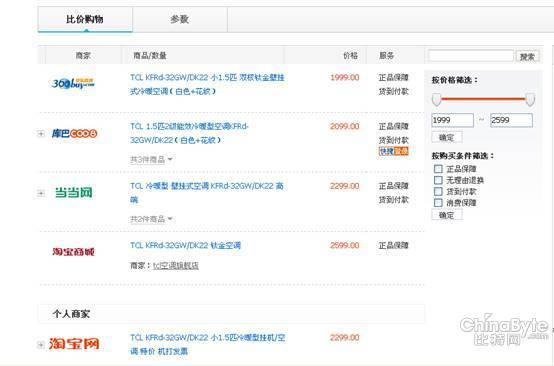This screenshot has width=554, height=366.
Task: Click the 价格 column header
Action: pos(350,55)
